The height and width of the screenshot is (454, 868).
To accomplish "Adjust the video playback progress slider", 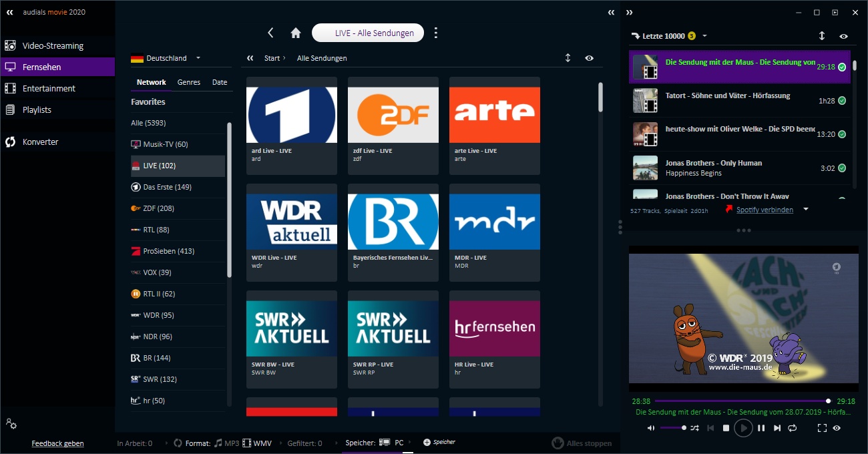I will click(x=741, y=401).
